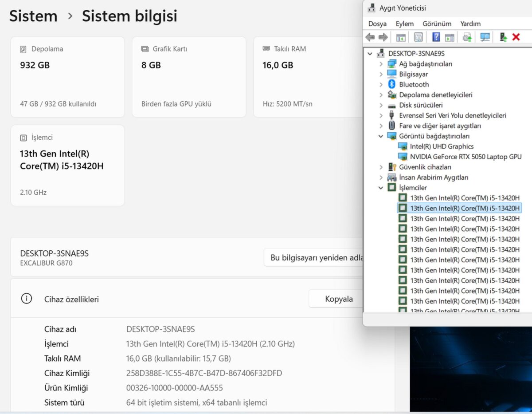Collapse the DESKTOP-3SNAE9S root node

(370, 53)
